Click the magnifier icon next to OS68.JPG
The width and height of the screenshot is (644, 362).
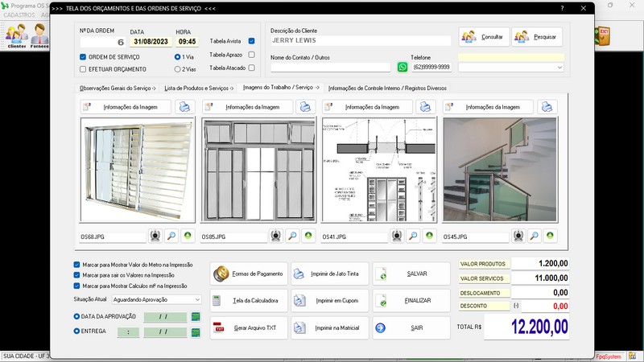tap(171, 237)
